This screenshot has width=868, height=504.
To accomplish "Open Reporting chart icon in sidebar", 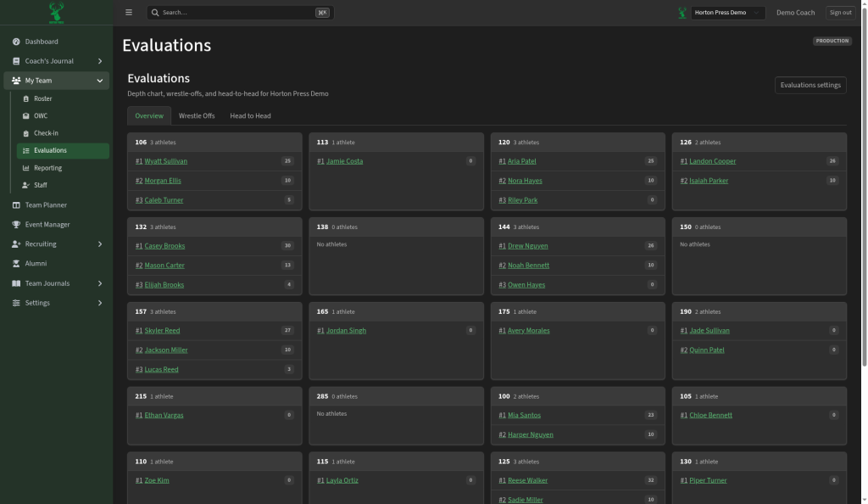I will [26, 168].
